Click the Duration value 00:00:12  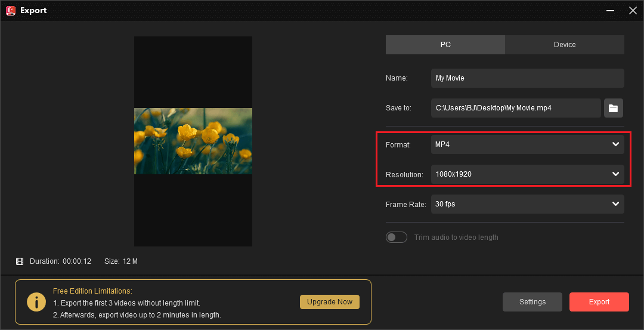77,261
